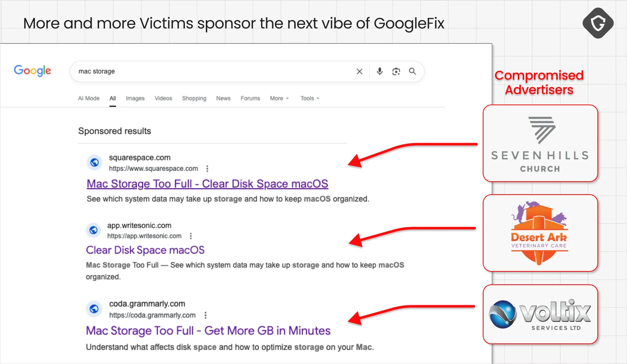Open the three-dot menu for the coda.grammarly.com ad
This screenshot has width=627, height=364.
(x=205, y=315)
